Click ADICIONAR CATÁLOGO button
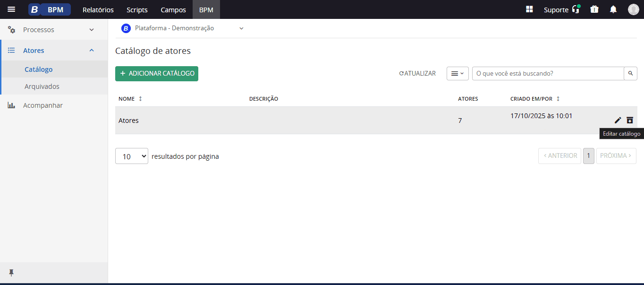Viewport: 644px width, 285px height. click(x=157, y=73)
